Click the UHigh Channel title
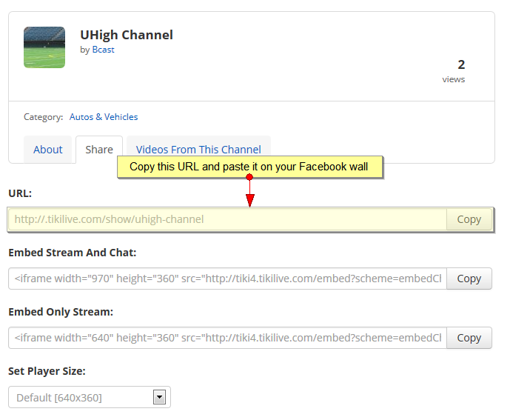This screenshot has height=420, width=510. point(127,35)
